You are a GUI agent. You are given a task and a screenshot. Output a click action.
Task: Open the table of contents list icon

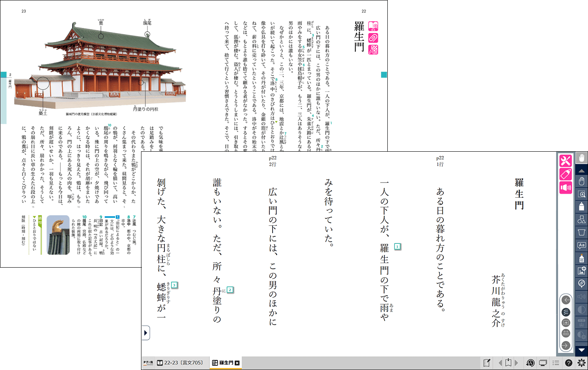click(x=556, y=363)
